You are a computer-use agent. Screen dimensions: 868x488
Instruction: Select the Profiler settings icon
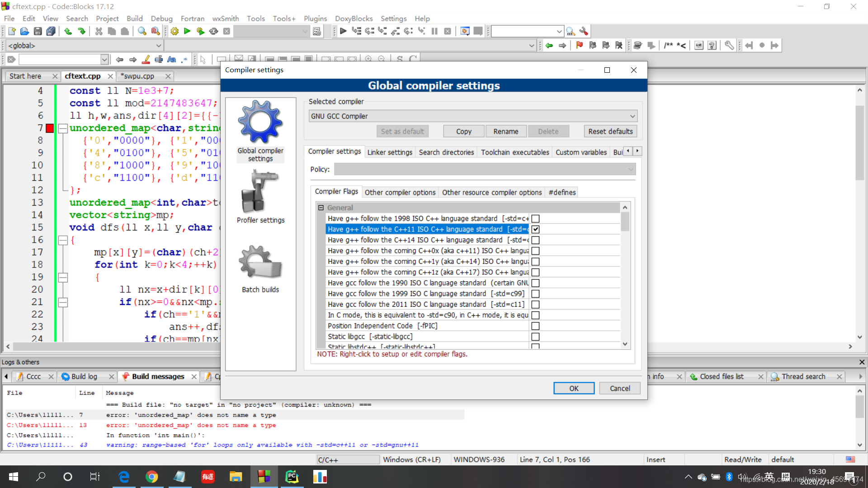tap(260, 196)
